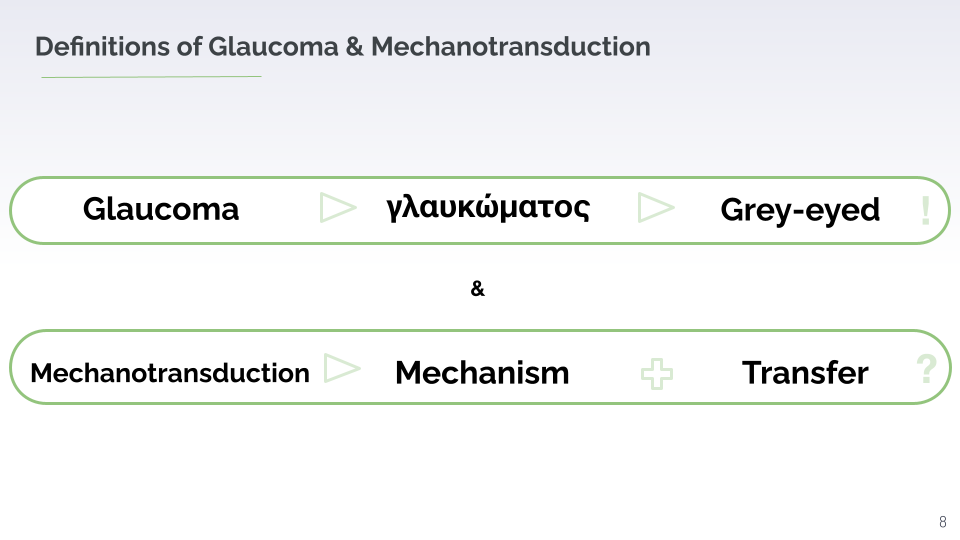Click the arrow icon right of Glaucoma
The image size is (960, 540).
pos(338,207)
